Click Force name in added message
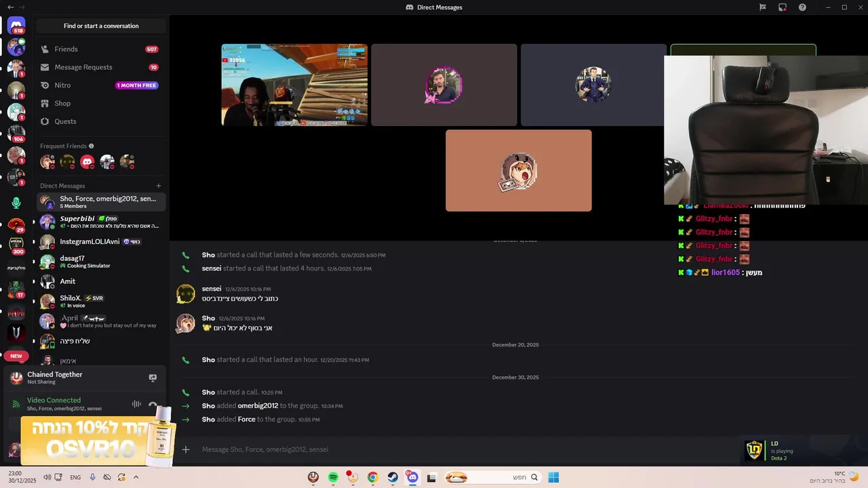The height and width of the screenshot is (488, 868). (247, 420)
